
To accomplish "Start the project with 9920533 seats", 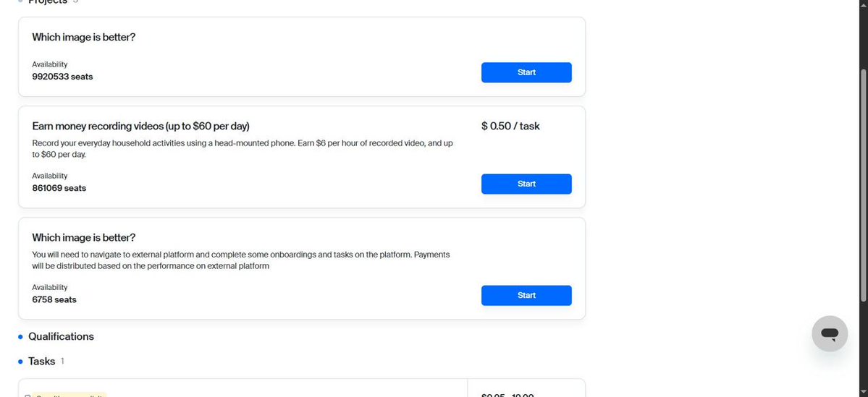I will 526,72.
